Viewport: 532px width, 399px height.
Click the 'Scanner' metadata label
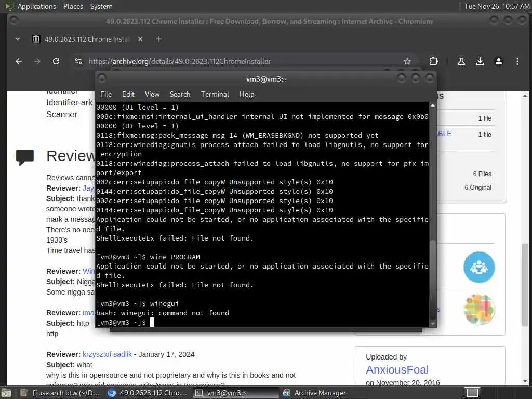(62, 114)
